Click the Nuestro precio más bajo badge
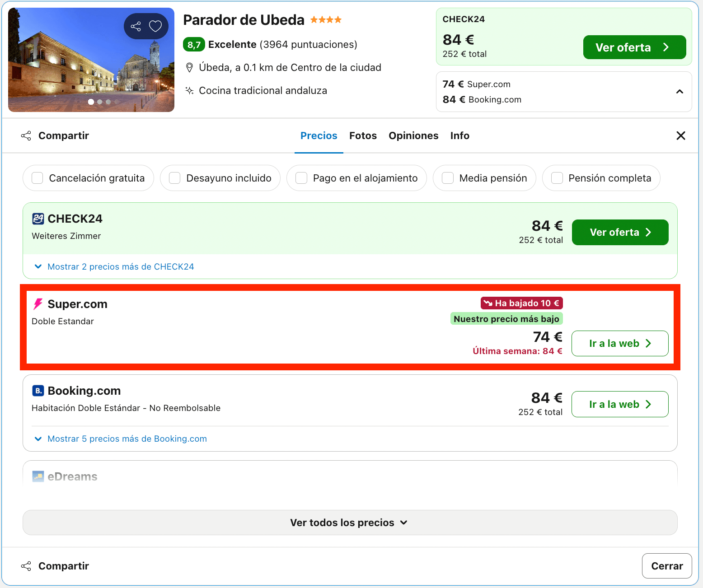Screen dimensions: 703x588 coord(506,319)
